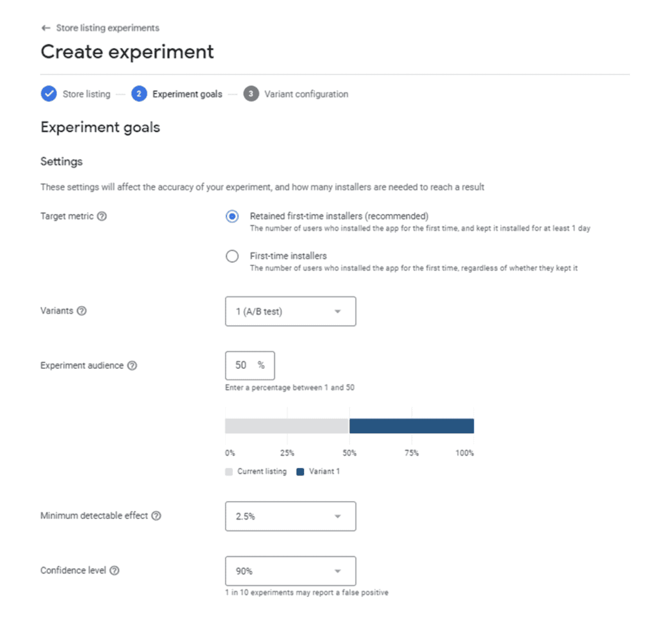The image size is (672, 619).
Task: Click the step 3 Variant configuration circle
Action: click(251, 94)
